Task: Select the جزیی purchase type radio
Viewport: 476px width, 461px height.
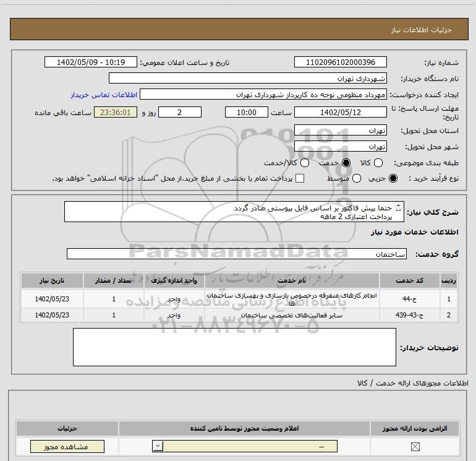Action: [x=393, y=178]
